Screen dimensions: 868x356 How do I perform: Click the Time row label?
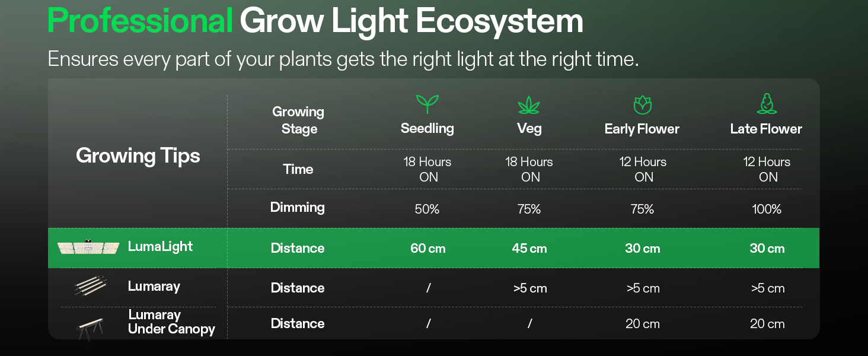click(x=298, y=169)
